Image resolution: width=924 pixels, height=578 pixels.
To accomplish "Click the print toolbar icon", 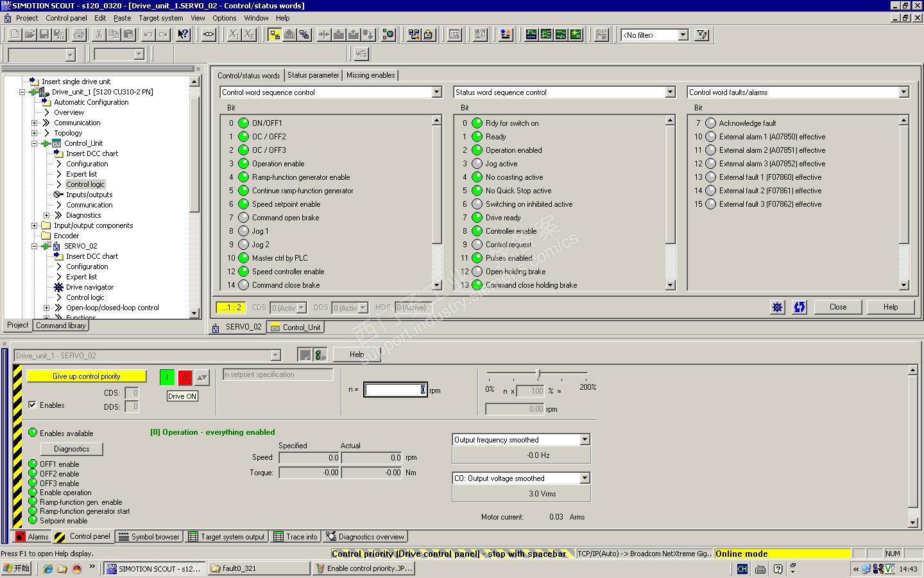I will (79, 35).
